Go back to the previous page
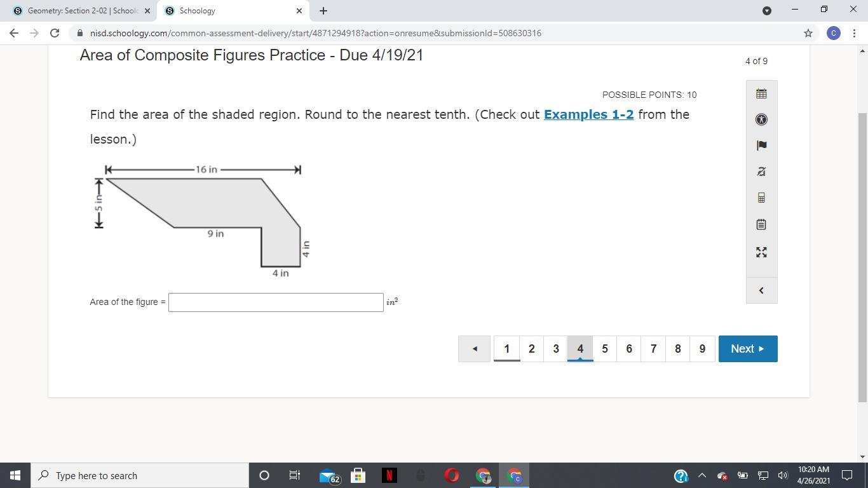Viewport: 868px width, 488px height. [x=14, y=33]
